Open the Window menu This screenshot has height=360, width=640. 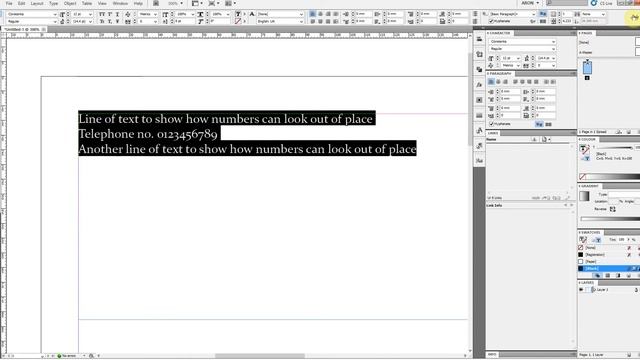[120, 3]
